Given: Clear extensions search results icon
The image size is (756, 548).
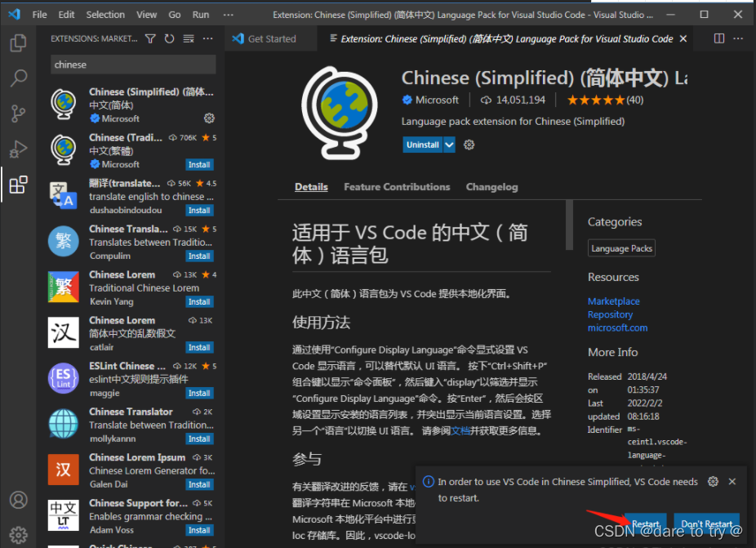Looking at the screenshot, I should tap(189, 38).
